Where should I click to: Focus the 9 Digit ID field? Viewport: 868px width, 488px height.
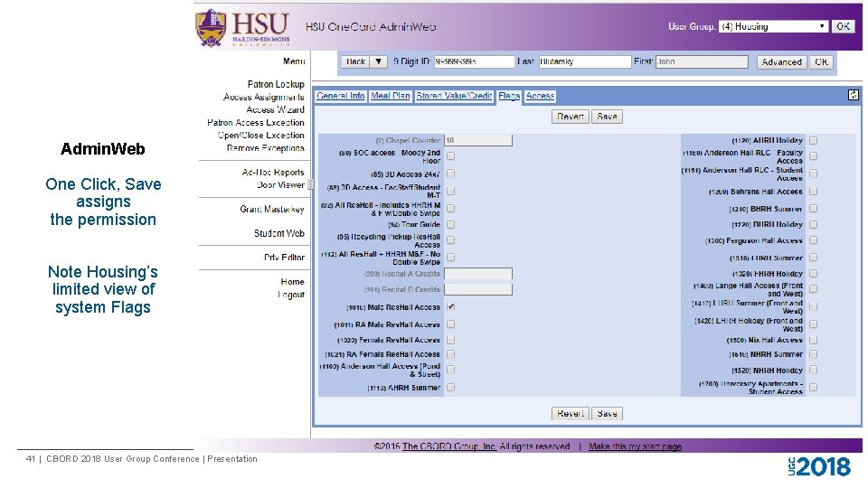pos(474,62)
